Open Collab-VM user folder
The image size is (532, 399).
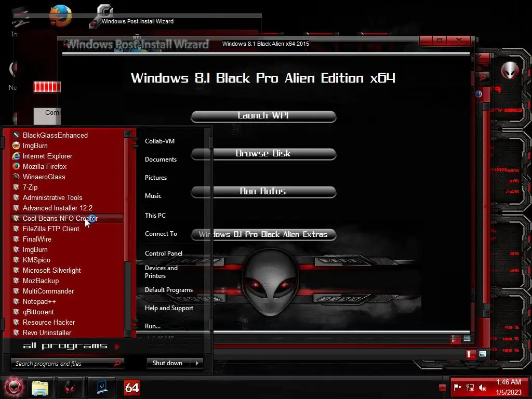point(159,141)
